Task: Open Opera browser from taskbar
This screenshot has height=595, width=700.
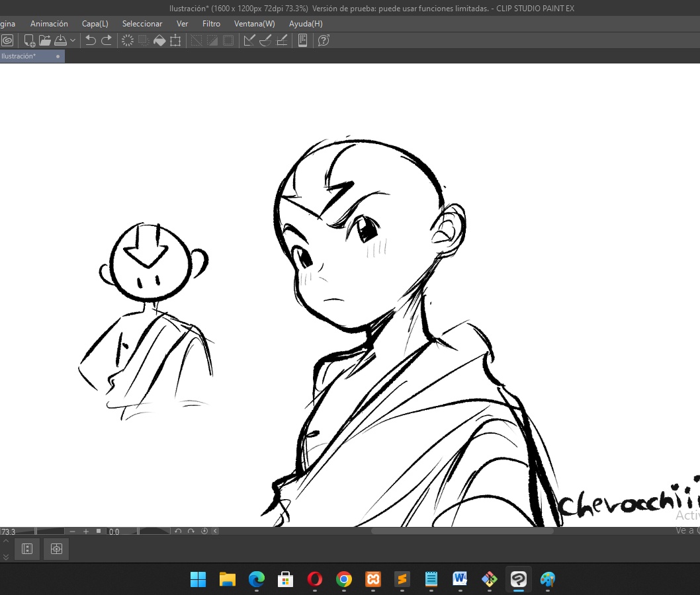Action: (315, 579)
